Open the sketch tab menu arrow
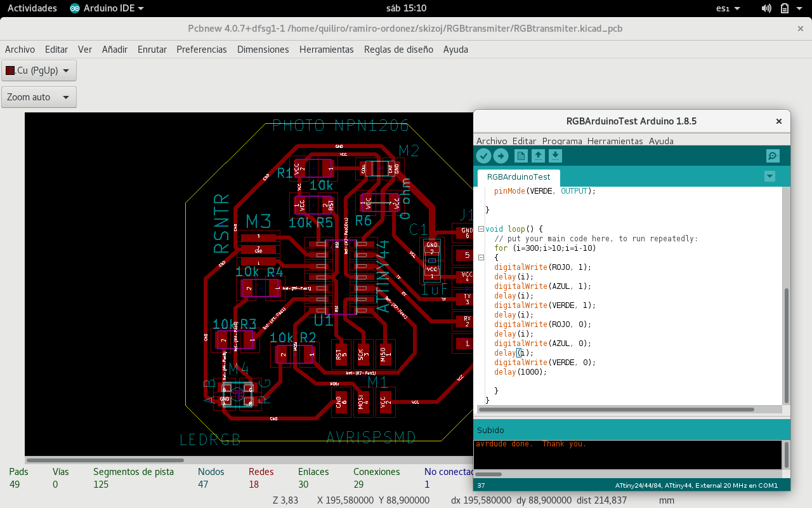The image size is (812, 508). [769, 177]
